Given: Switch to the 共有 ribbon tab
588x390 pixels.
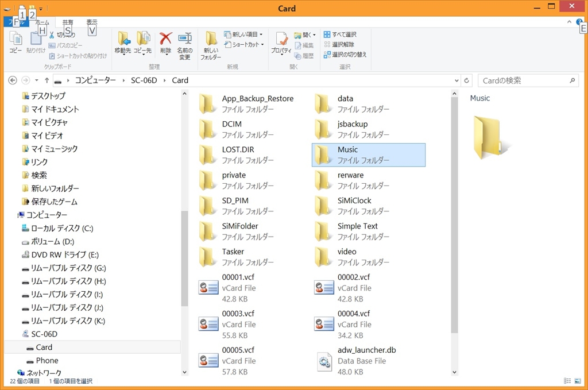Looking at the screenshot, I should pos(68,22).
